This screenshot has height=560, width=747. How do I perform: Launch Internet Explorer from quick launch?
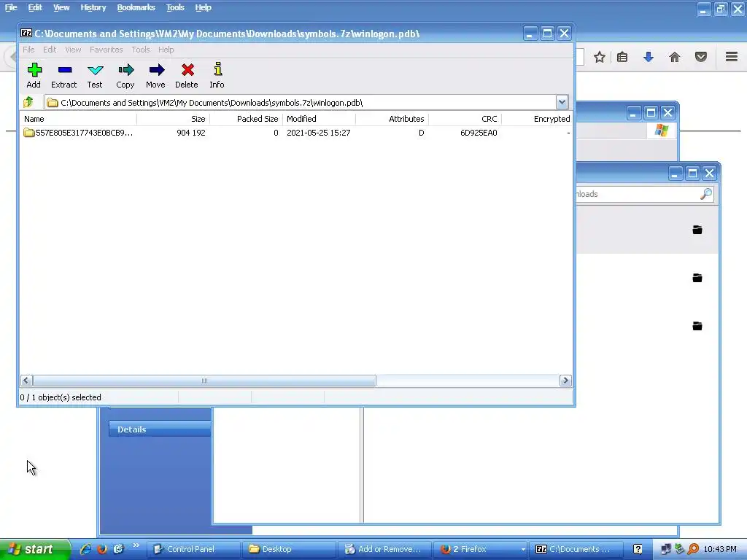[85, 548]
